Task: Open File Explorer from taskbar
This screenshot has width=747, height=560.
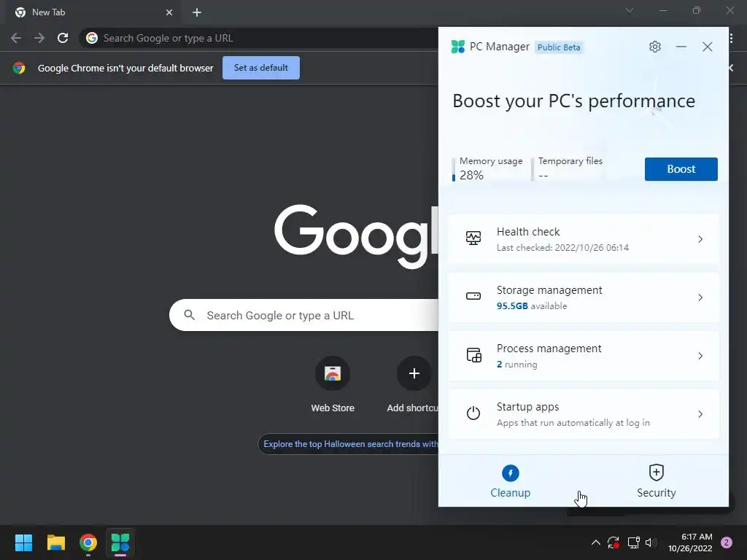Action: point(55,542)
